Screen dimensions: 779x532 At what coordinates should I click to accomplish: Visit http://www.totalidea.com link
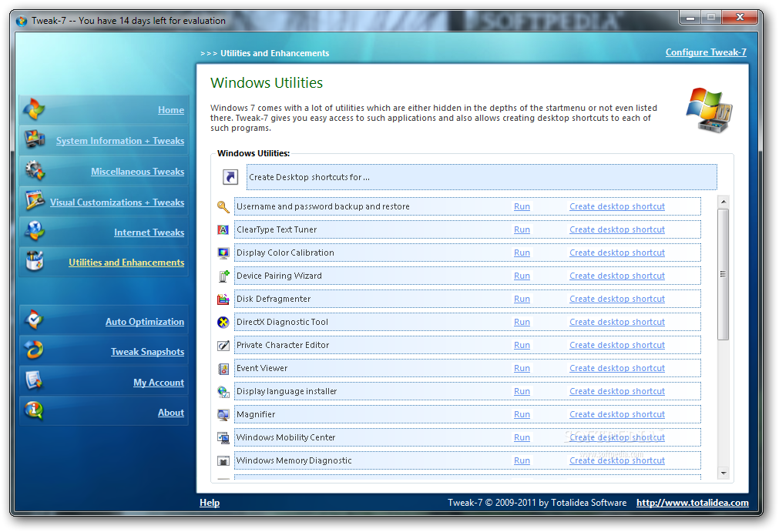tap(692, 503)
